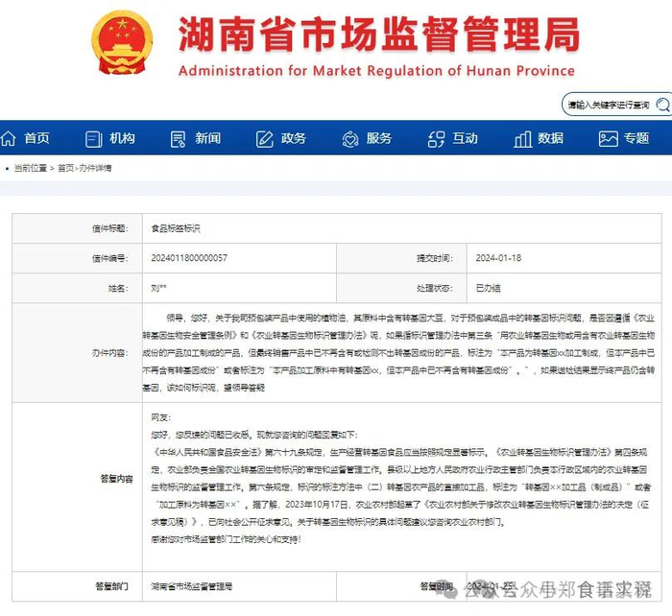Viewport: 672px width, 616px height.
Task: Open the 新闻 menu item
Action: [x=208, y=138]
